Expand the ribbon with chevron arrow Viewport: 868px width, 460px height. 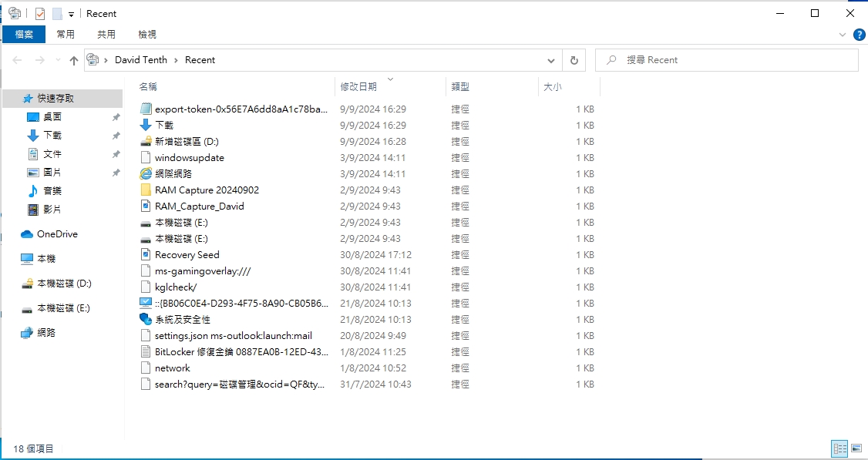[x=843, y=35]
